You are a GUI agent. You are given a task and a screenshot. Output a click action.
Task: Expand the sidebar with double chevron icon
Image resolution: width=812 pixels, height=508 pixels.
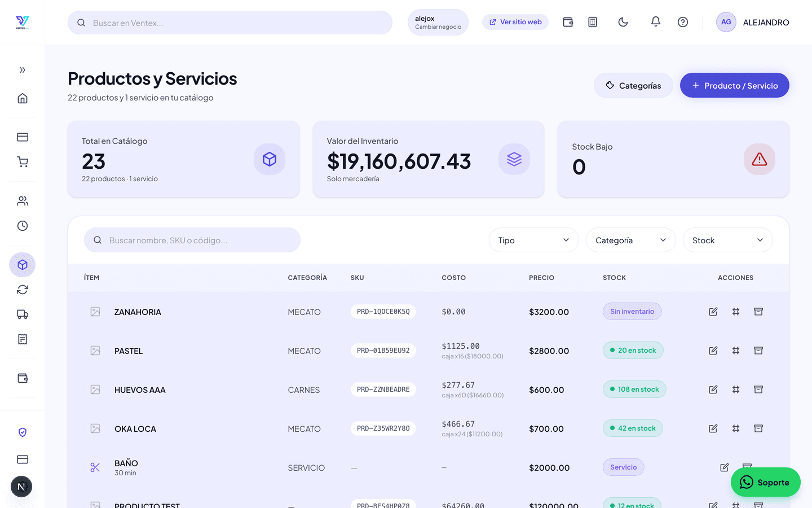coord(23,70)
